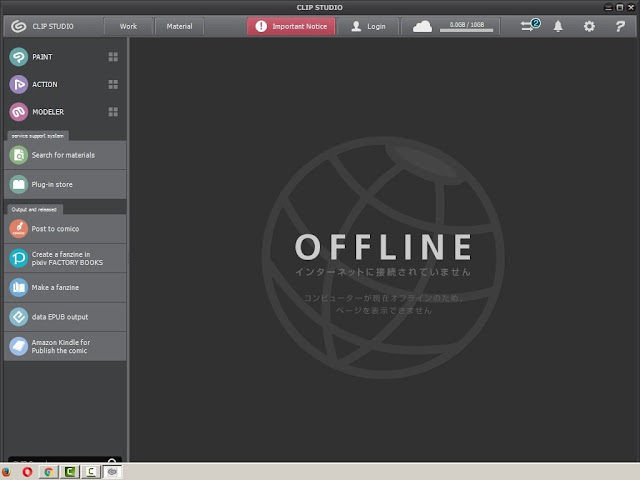
Task: Click Post to comico
Action: (65, 229)
